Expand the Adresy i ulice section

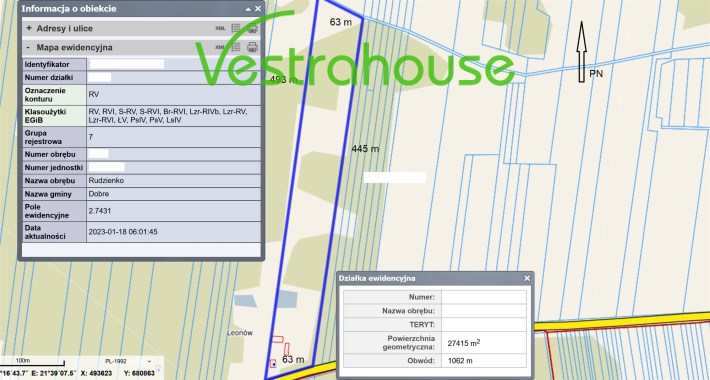coord(29,28)
